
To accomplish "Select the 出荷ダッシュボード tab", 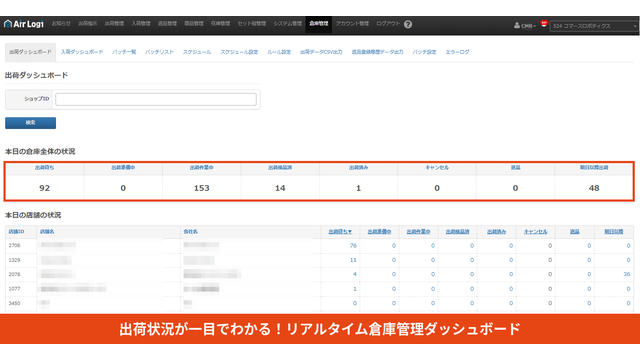I will 30,52.
